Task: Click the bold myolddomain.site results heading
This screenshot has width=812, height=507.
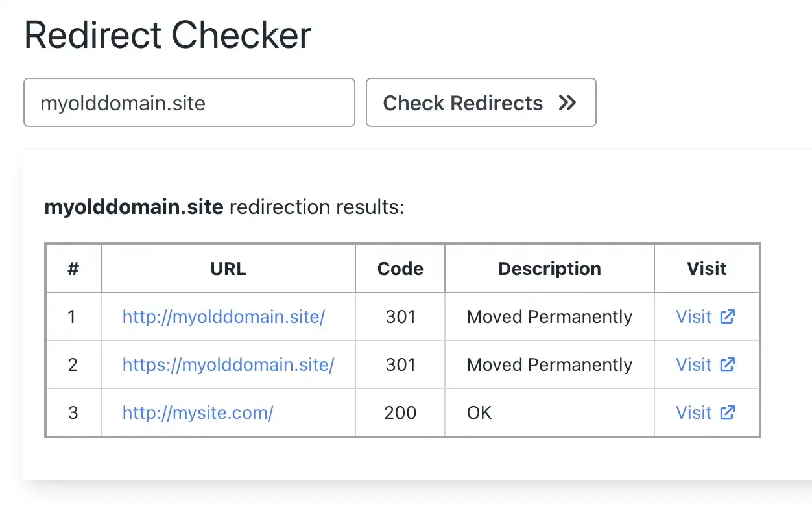Action: click(133, 206)
